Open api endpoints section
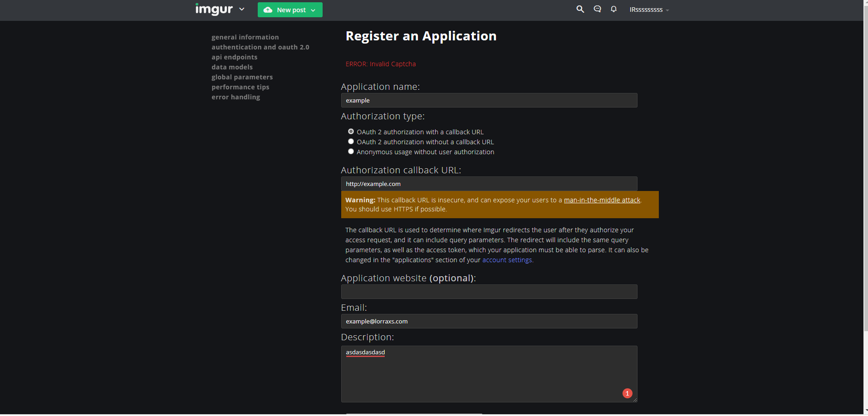The image size is (868, 416). (234, 57)
